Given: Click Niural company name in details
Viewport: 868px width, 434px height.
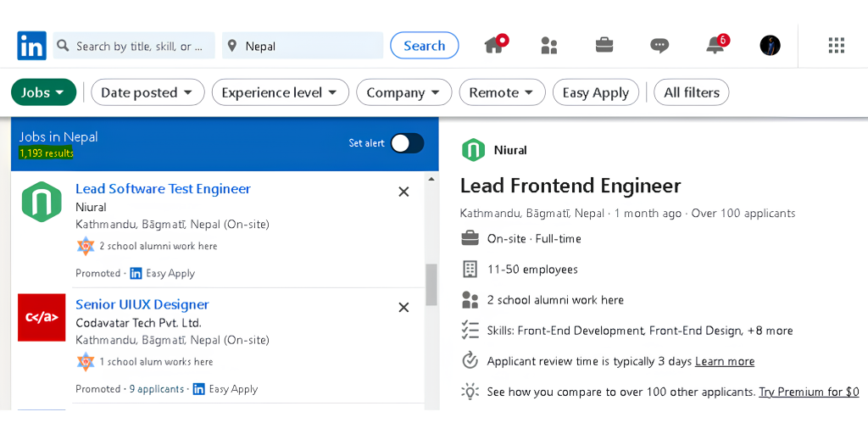Looking at the screenshot, I should [x=510, y=150].
